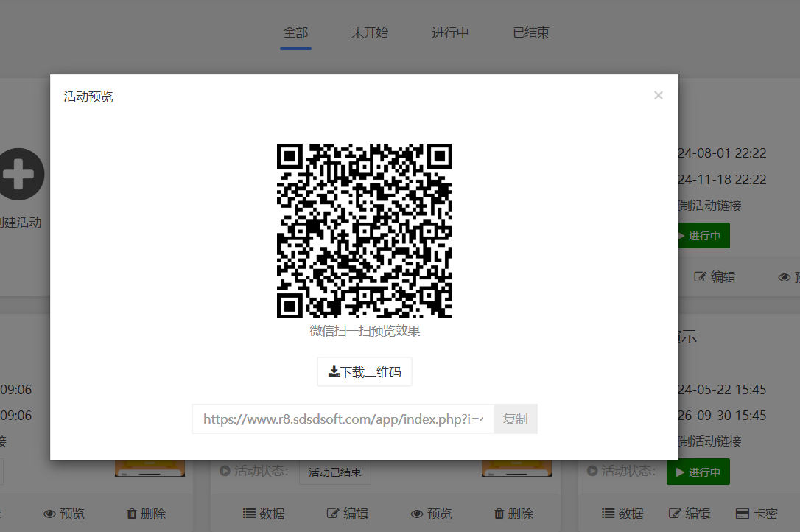The image size is (800, 532).
Task: Switch to the 进行中 tab
Action: coord(450,32)
